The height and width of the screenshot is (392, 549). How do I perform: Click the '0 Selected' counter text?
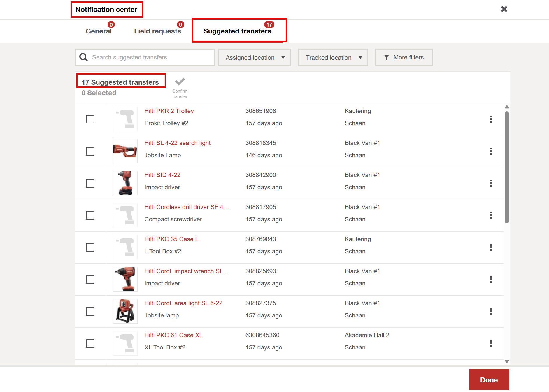pos(99,93)
